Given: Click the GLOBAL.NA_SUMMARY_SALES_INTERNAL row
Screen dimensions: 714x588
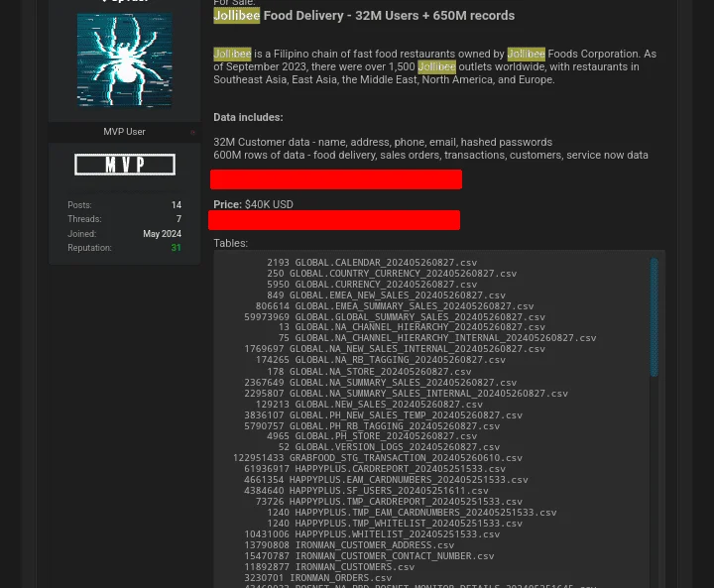Looking at the screenshot, I should 407,394.
